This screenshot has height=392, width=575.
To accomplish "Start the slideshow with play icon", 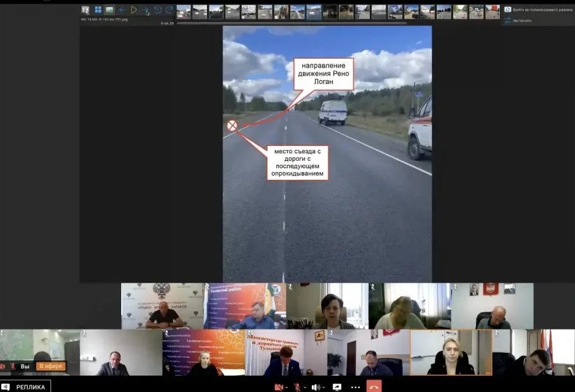I will [x=134, y=10].
